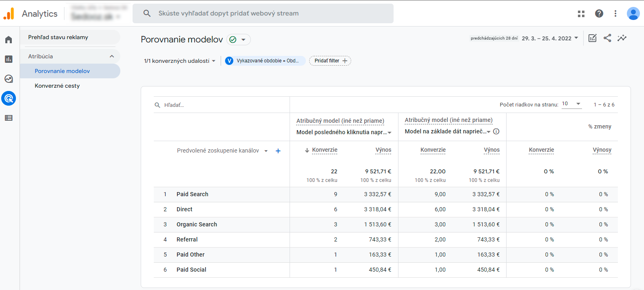
Task: Open the Reports bar chart icon
Action: click(9, 59)
